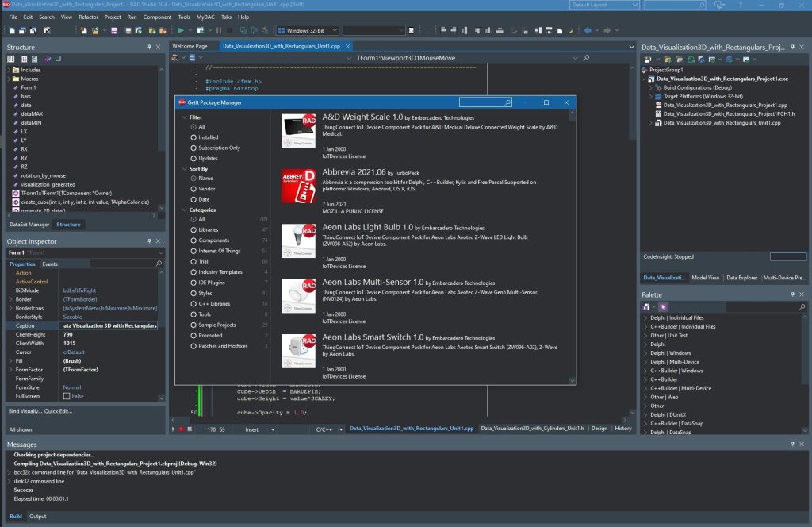Click the purple Save icon in toolbar
This screenshot has height=527, width=812.
click(114, 31)
